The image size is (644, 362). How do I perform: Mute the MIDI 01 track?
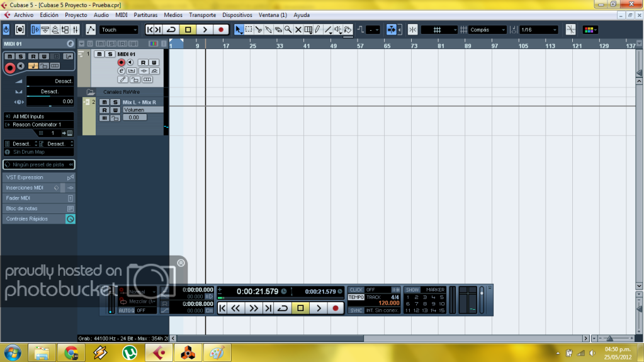(x=99, y=54)
